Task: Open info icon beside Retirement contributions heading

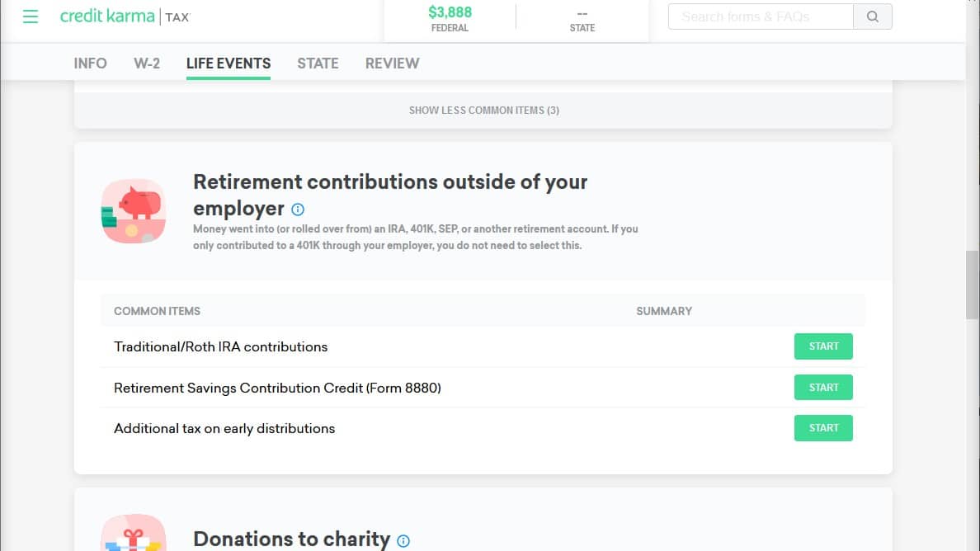Action: (x=298, y=210)
